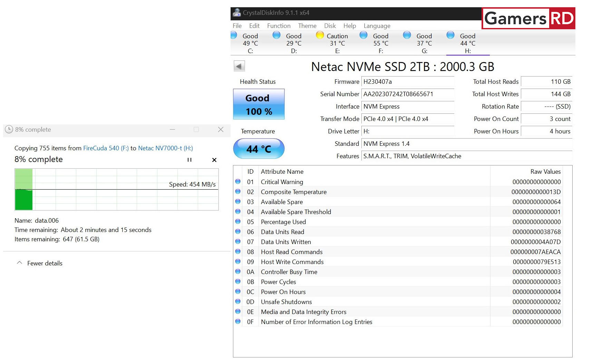Open the Language menu

(377, 26)
